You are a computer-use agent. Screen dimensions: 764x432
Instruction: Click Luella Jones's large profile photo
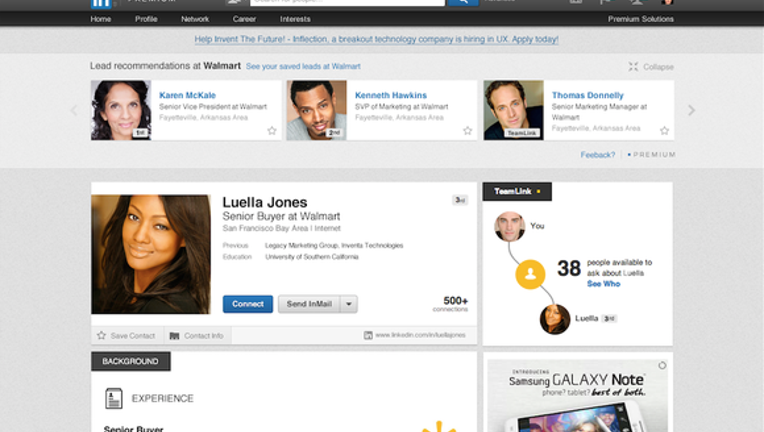[151, 254]
